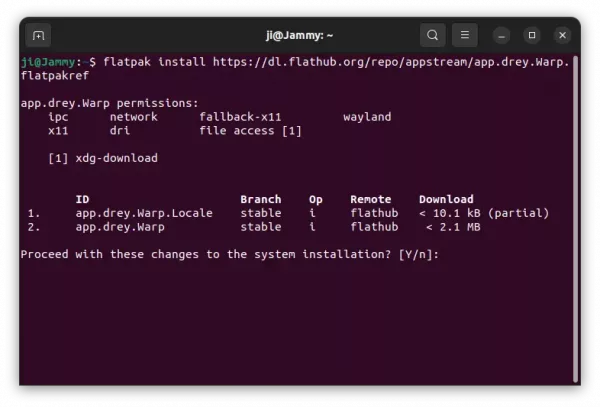Viewport: 600px width, 407px height.
Task: Click flathub remote in row 2
Action: (374, 227)
